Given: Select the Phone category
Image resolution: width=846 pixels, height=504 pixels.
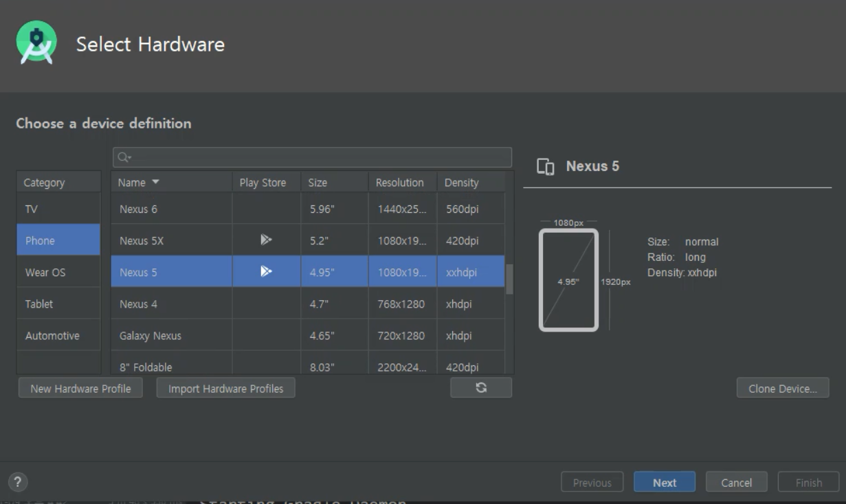Looking at the screenshot, I should 58,240.
